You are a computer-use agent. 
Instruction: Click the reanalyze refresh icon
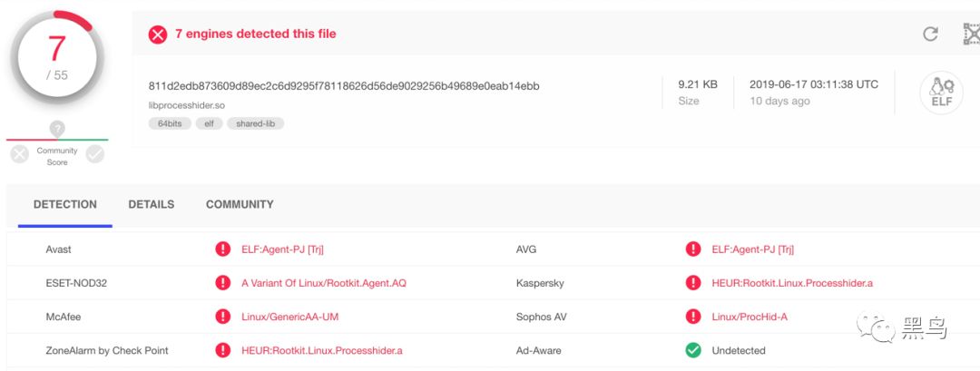click(930, 34)
